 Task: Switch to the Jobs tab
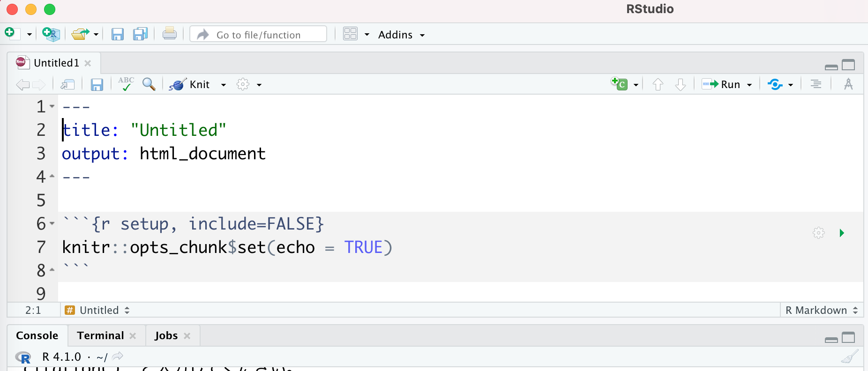click(166, 335)
